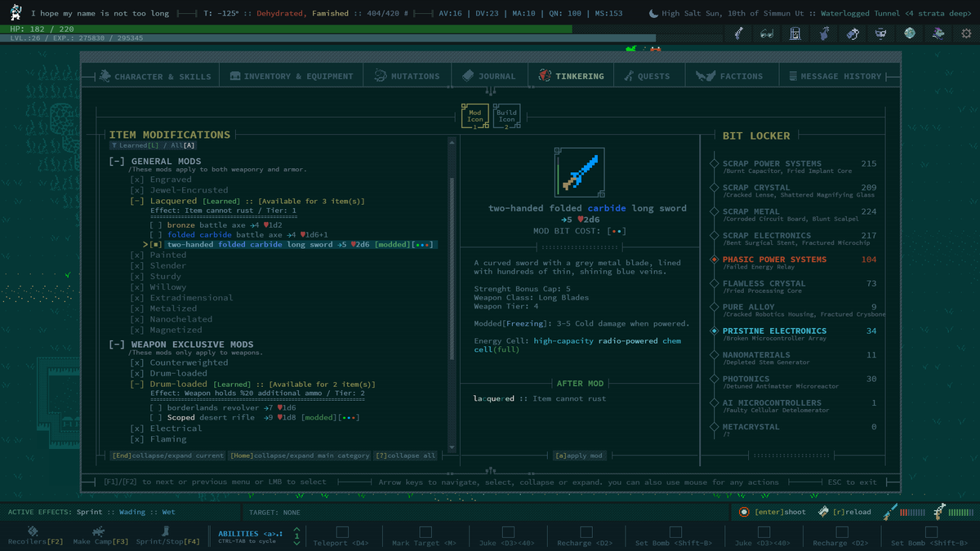The height and width of the screenshot is (551, 980).
Task: Expand the Painted mod entry
Action: (x=136, y=256)
